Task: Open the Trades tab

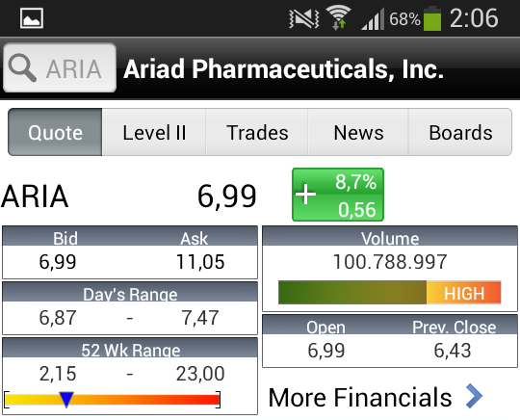Action: [257, 132]
